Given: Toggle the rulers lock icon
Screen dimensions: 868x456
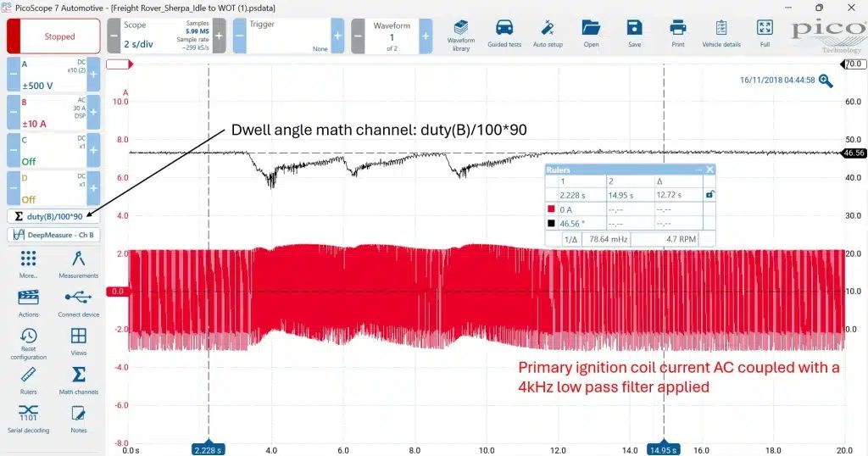Looking at the screenshot, I should (x=709, y=194).
